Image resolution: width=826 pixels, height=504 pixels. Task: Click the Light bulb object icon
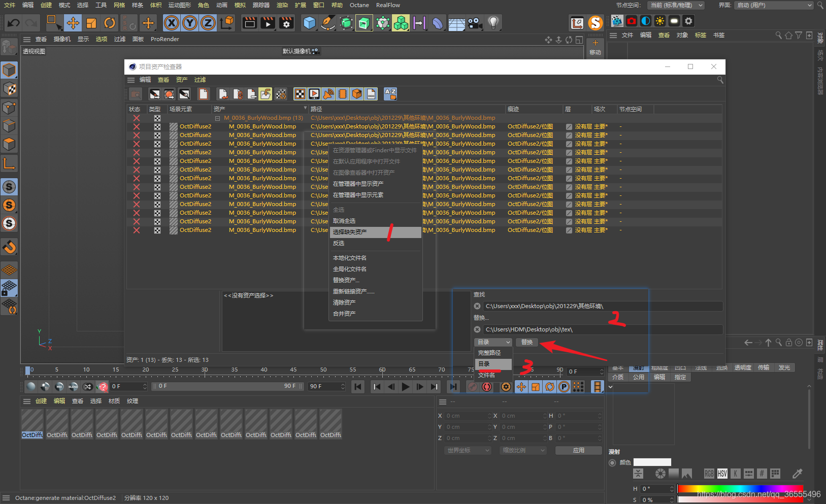pyautogui.click(x=493, y=23)
